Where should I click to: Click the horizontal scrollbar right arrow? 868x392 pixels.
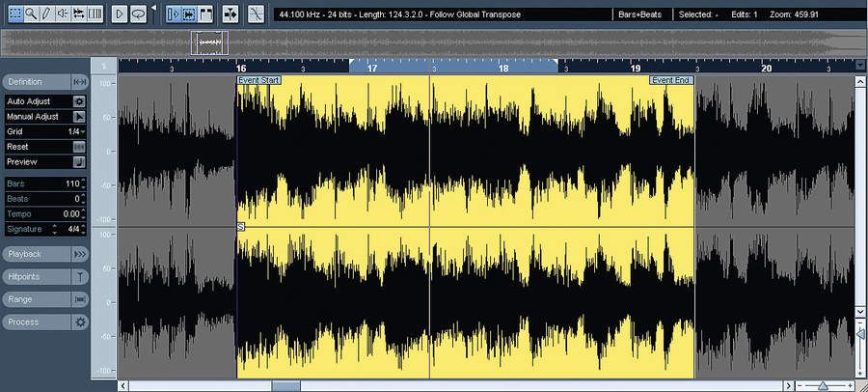click(788, 386)
